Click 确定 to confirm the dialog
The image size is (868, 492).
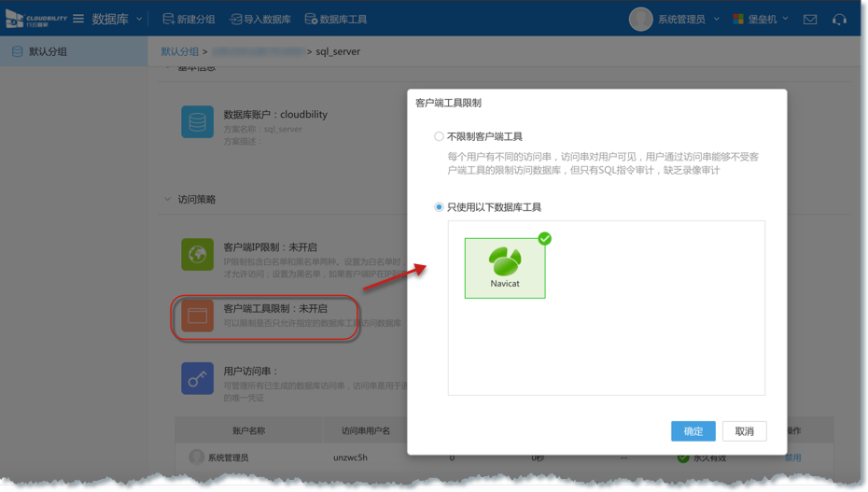click(x=693, y=431)
